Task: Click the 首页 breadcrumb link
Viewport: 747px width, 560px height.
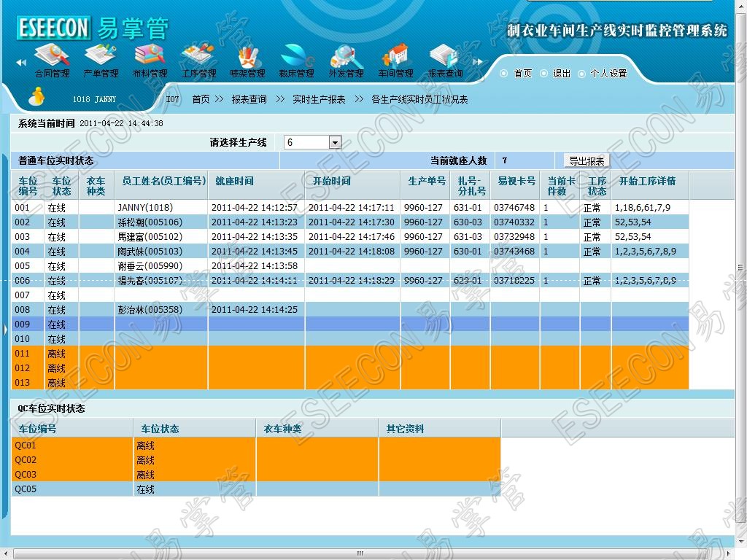Action: pyautogui.click(x=201, y=99)
